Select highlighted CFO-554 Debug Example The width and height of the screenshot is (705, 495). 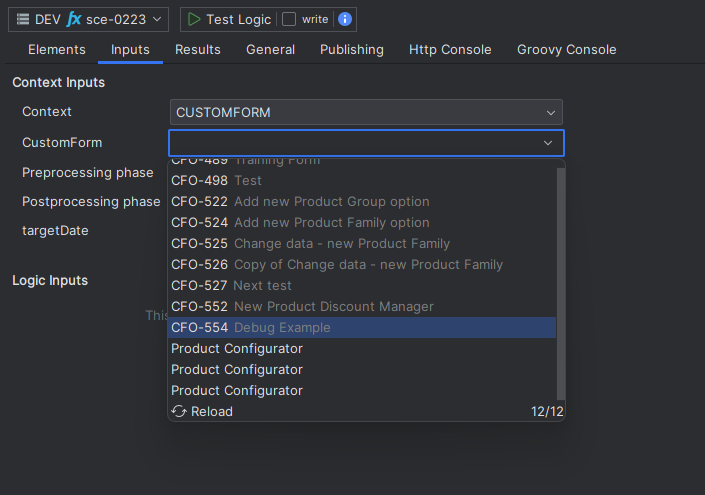click(362, 327)
